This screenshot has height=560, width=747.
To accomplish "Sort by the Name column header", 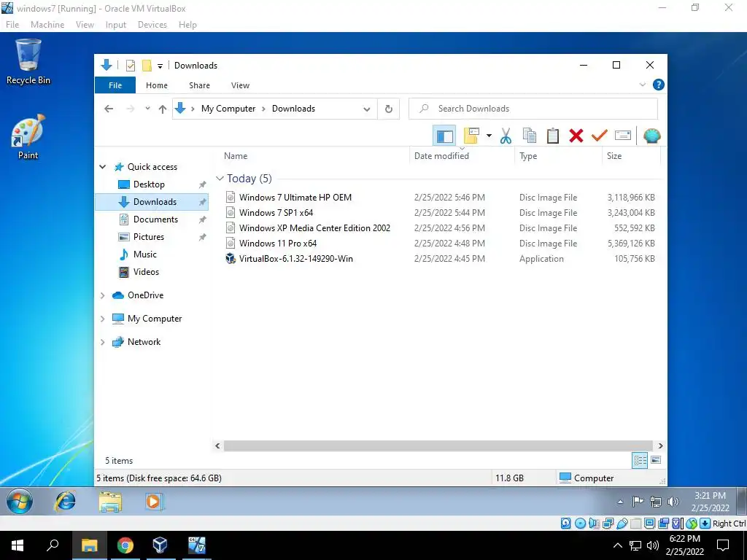I will pos(236,156).
